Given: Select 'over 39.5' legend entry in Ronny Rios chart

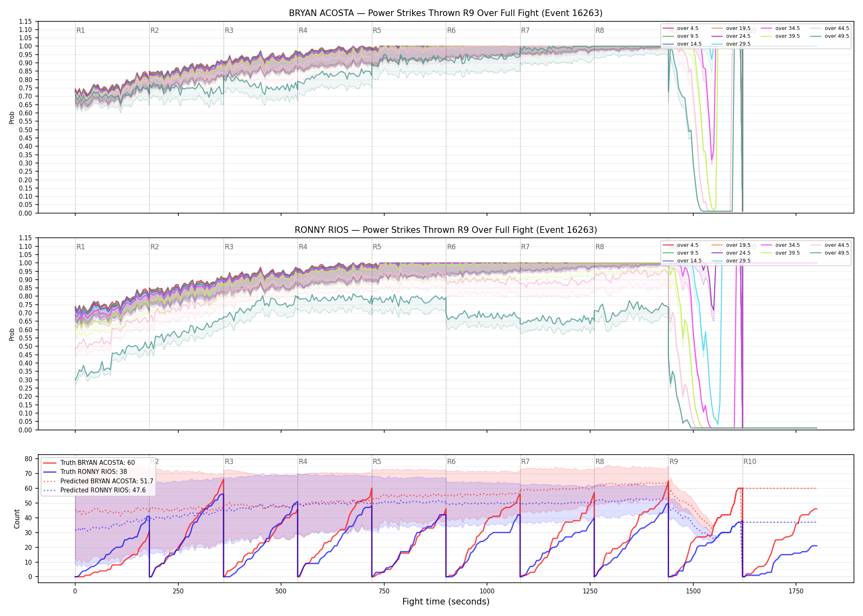Looking at the screenshot, I should pos(780,253).
